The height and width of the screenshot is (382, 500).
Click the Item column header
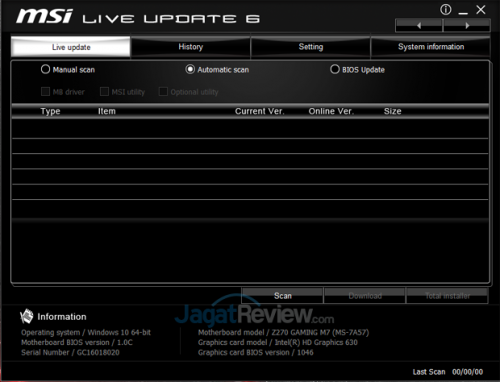pyautogui.click(x=107, y=111)
